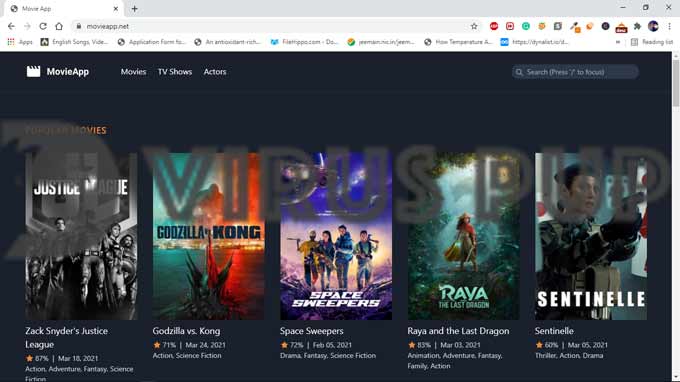Image resolution: width=680 pixels, height=382 pixels.
Task: Open the Extensions puzzle piece icon
Action: (x=637, y=26)
